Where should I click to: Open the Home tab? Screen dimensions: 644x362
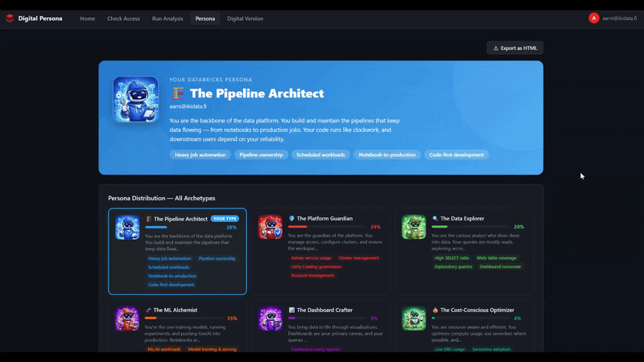point(88,19)
